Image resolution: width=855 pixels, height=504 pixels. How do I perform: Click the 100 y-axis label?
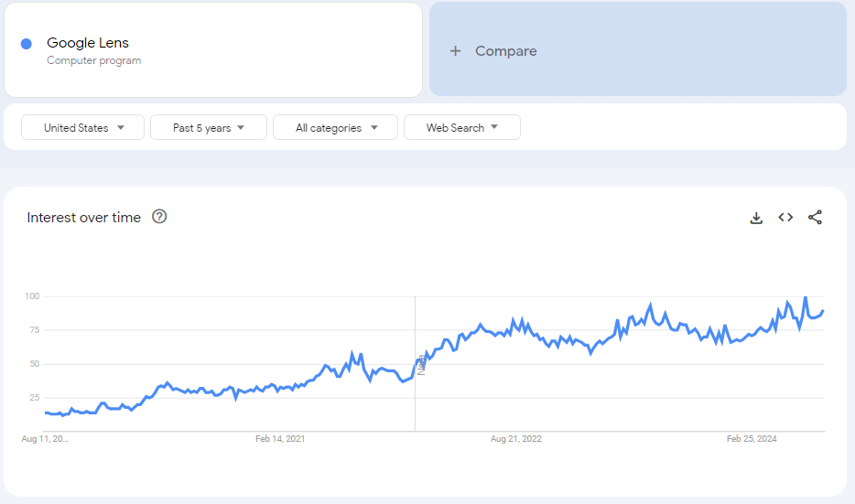coord(32,295)
